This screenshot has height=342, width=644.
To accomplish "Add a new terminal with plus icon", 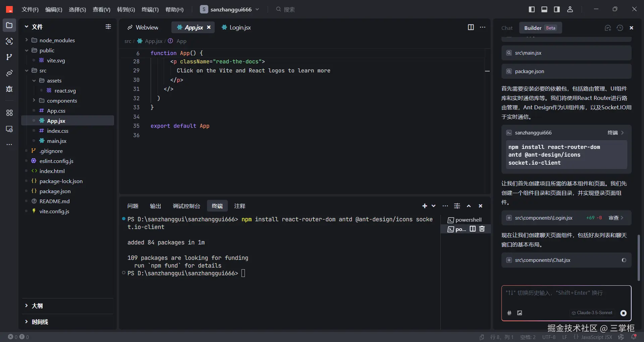I will coord(425,206).
